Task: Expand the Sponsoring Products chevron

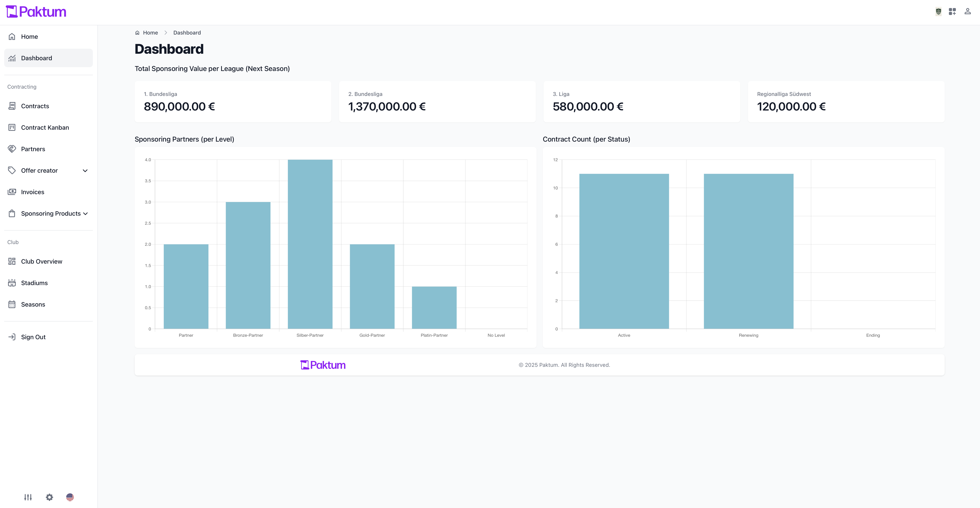Action: click(x=85, y=214)
